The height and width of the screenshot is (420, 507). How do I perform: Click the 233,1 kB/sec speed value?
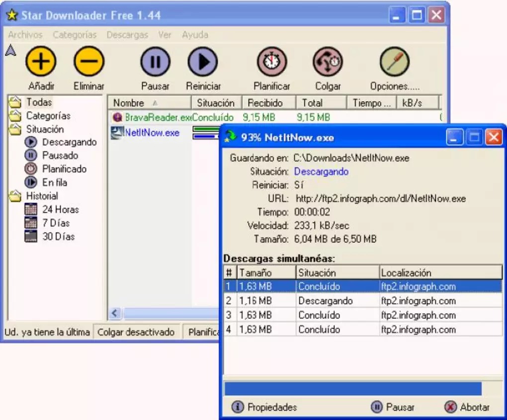click(x=322, y=225)
